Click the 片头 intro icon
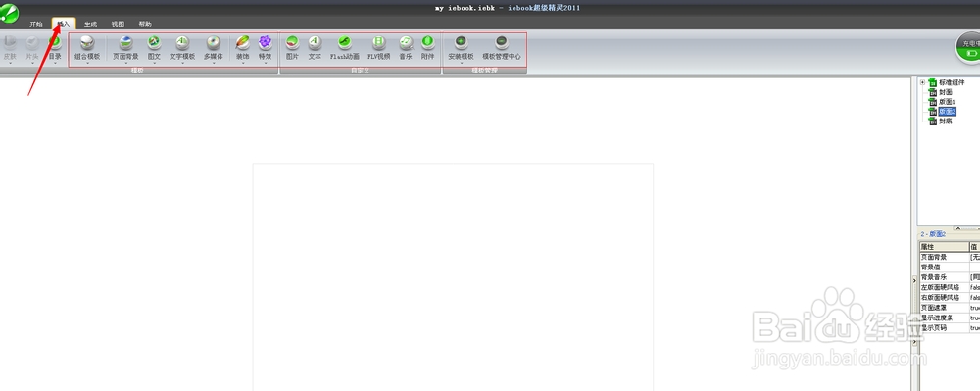The width and height of the screenshot is (980, 391). (x=32, y=42)
